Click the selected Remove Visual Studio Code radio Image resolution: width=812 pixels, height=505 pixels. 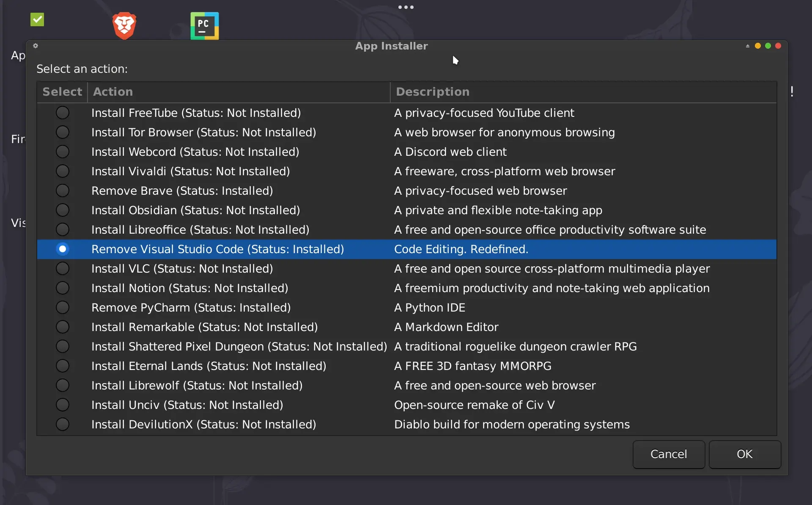[63, 249]
